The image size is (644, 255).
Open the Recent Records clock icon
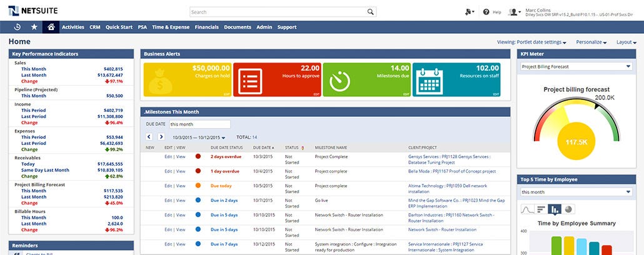(18, 27)
